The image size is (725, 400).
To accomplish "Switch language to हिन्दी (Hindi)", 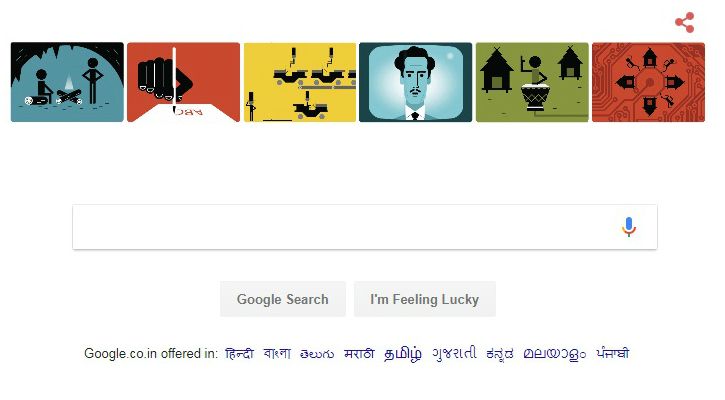I will tap(240, 354).
